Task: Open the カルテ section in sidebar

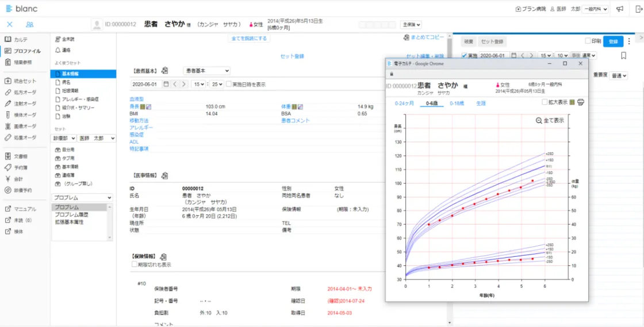Action: point(17,40)
